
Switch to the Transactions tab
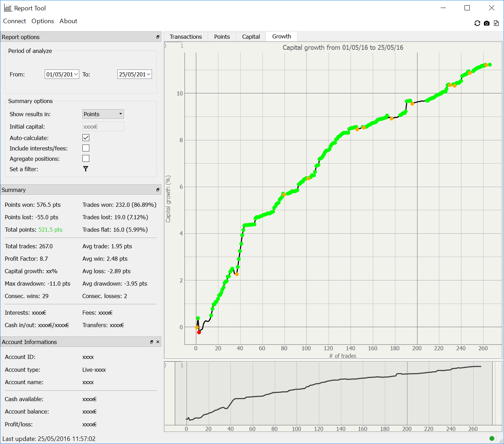pyautogui.click(x=186, y=37)
